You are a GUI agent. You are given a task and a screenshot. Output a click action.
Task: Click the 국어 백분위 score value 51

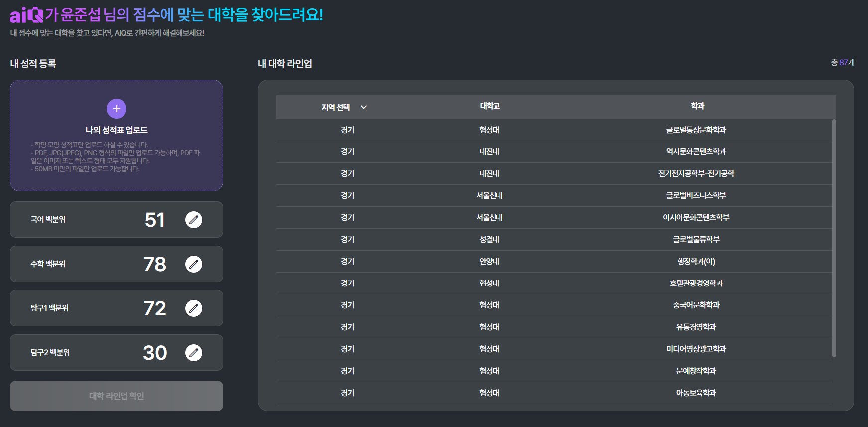pyautogui.click(x=155, y=220)
